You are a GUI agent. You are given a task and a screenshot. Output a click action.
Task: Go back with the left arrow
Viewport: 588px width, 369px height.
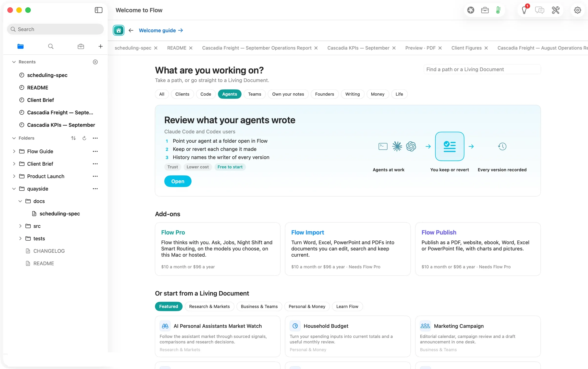[x=131, y=30]
